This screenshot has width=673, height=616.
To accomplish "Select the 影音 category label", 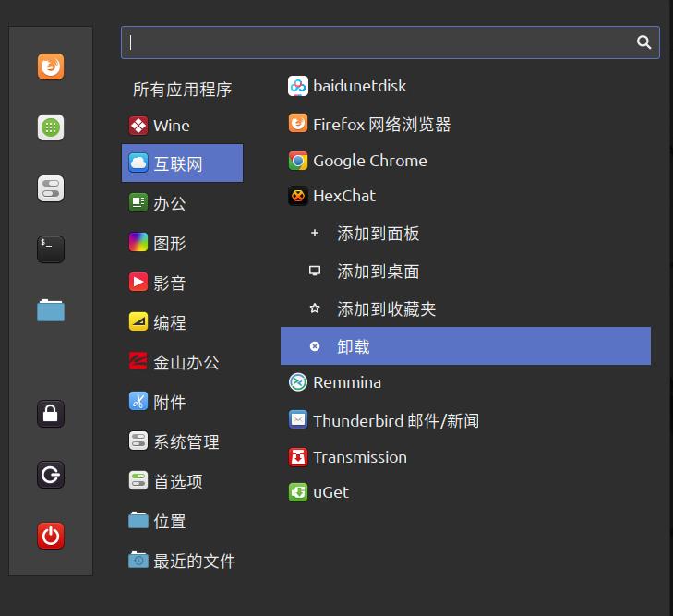I will (x=170, y=283).
